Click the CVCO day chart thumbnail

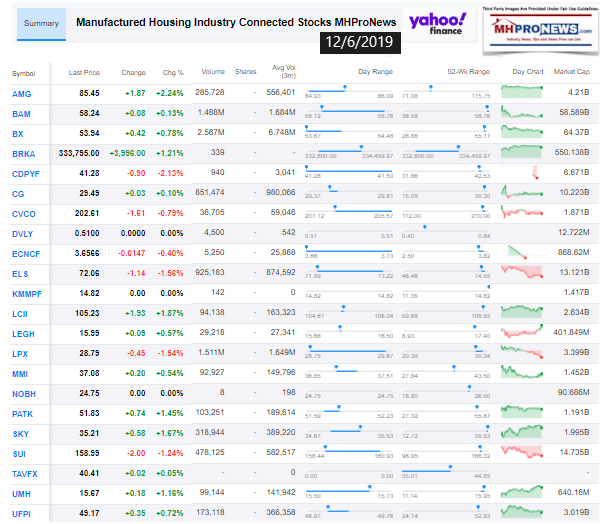coord(522,212)
